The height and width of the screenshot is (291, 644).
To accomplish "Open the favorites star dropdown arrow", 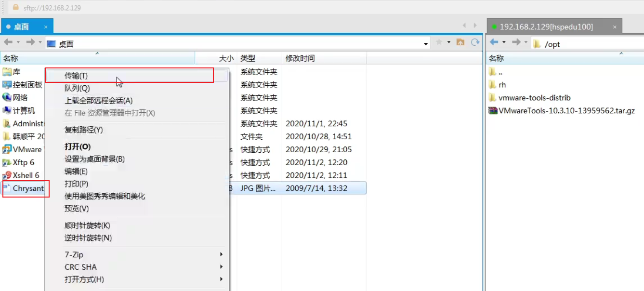I will (x=448, y=42).
